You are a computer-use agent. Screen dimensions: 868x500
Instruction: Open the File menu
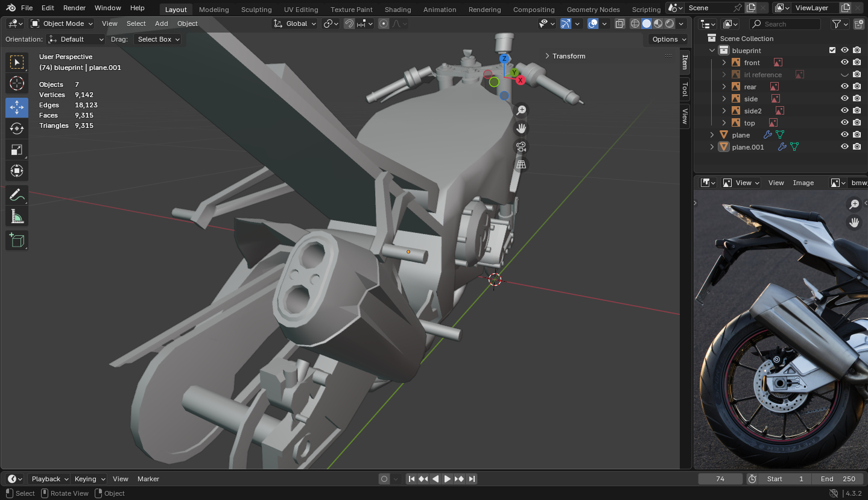[27, 8]
